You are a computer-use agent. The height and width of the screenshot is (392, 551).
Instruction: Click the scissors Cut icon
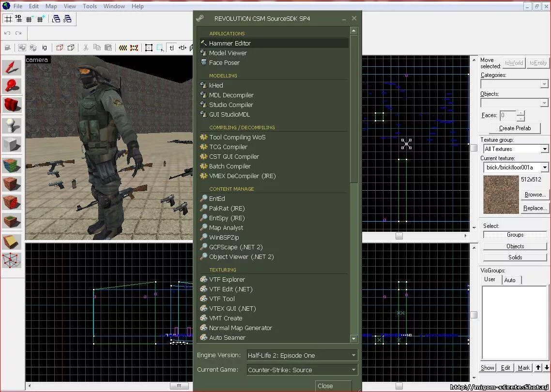[x=86, y=47]
